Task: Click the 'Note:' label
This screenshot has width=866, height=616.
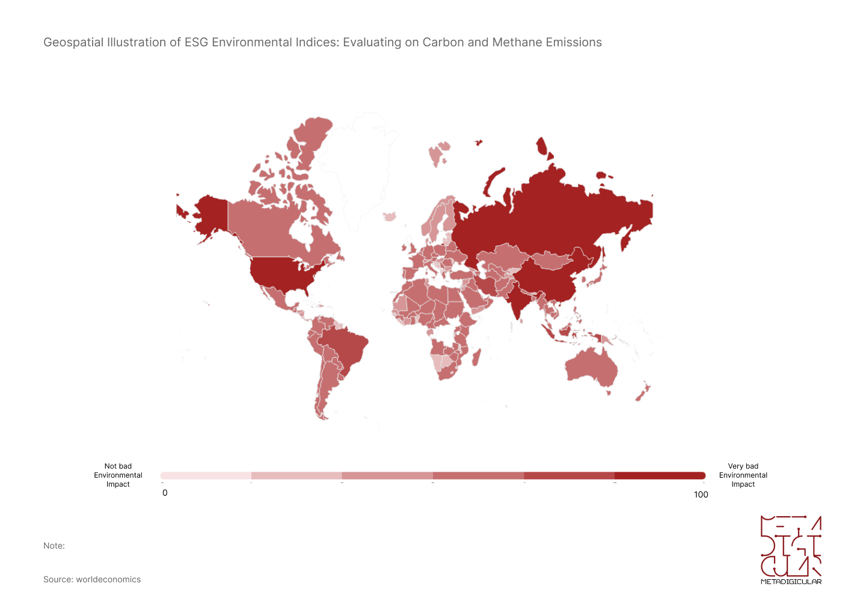Action: 54,546
